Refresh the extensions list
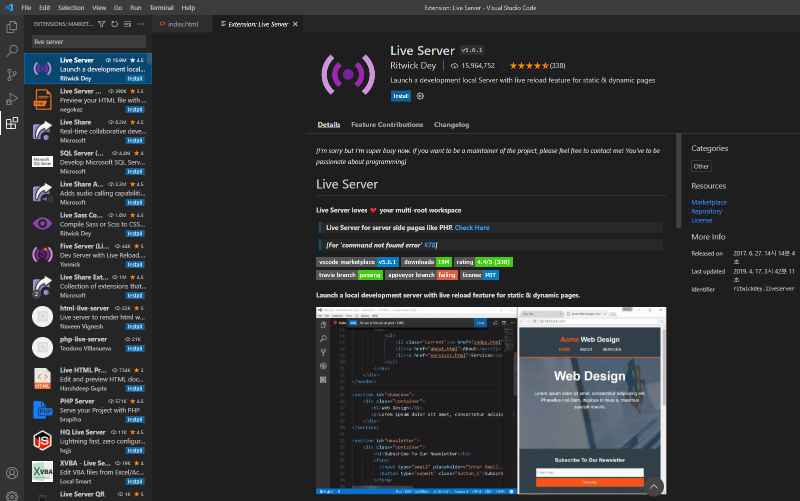Image resolution: width=800 pixels, height=501 pixels. pos(114,24)
